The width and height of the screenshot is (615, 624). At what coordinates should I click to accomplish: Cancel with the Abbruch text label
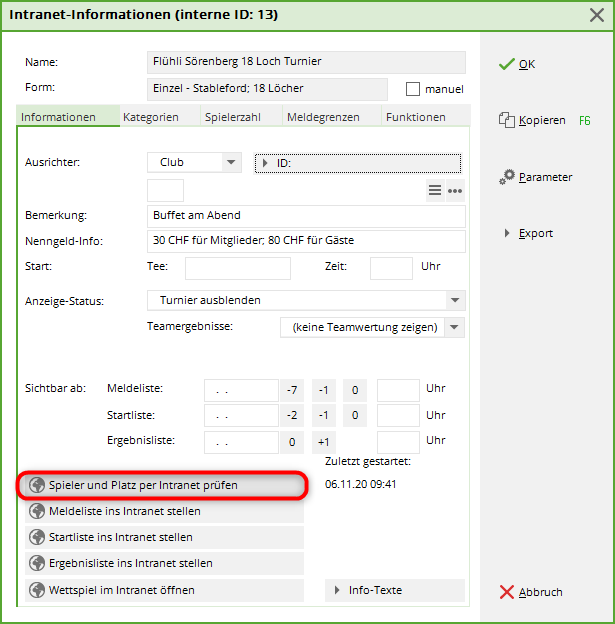(540, 592)
